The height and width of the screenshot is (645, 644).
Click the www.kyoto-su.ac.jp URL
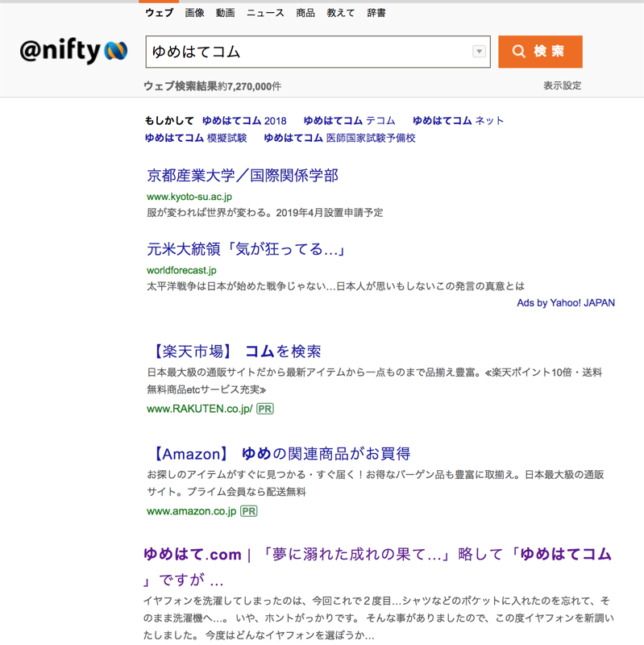(x=189, y=197)
